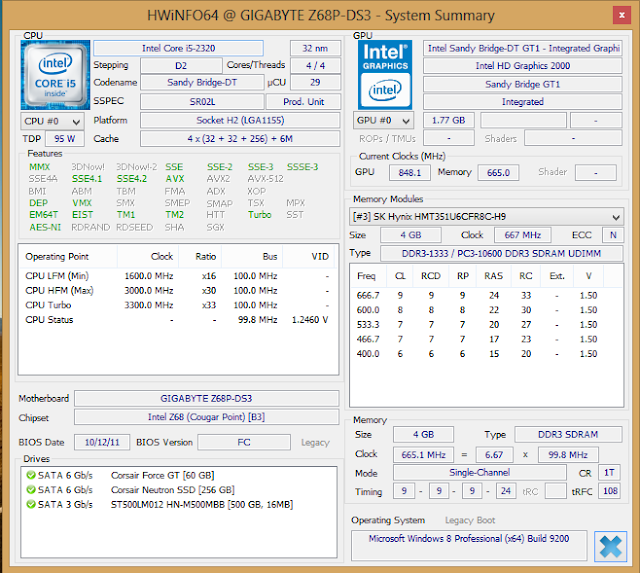Screen dimensions: 640x573
Task: Select the 400.0 frequency timing row
Action: 486,354
